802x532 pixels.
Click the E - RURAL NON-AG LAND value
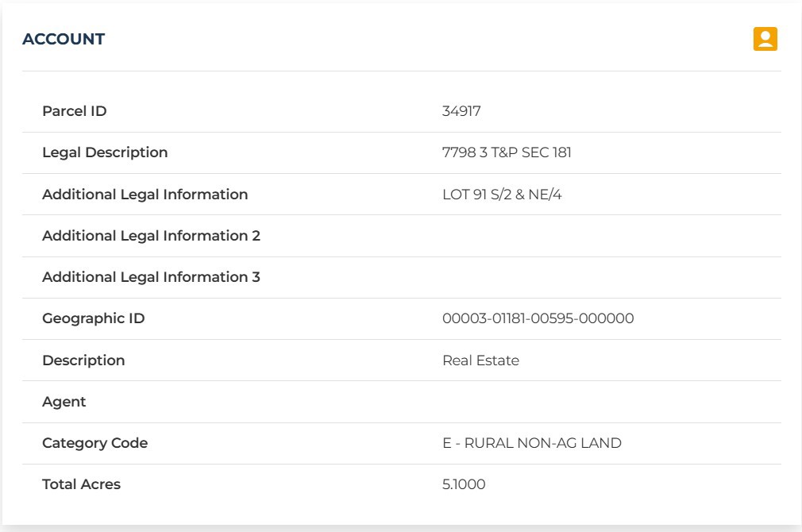coord(532,443)
